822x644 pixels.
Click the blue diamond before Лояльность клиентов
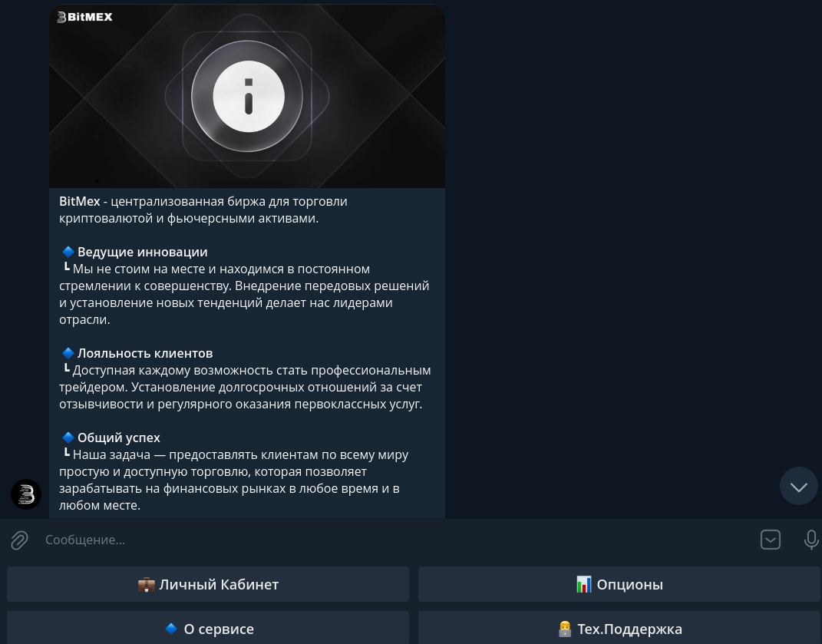[x=68, y=353]
